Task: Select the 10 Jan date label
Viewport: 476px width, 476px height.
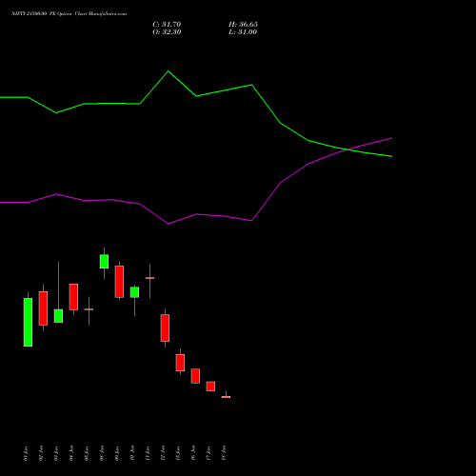Action: (132, 453)
